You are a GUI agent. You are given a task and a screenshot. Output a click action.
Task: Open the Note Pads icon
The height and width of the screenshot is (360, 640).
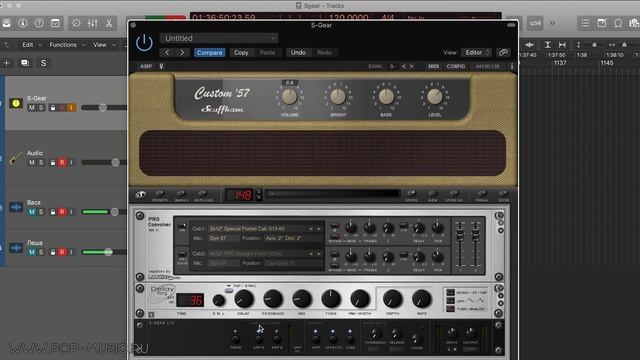pos(602,23)
